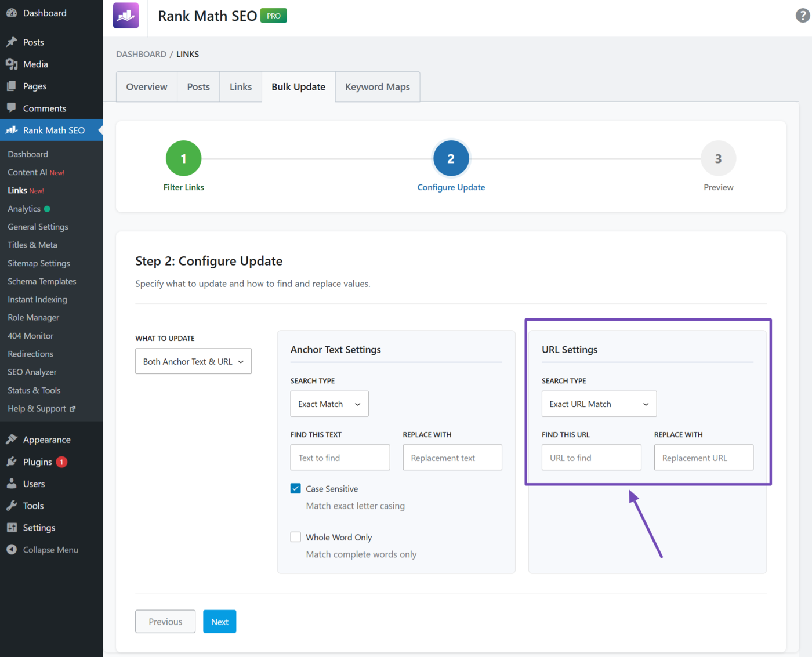The width and height of the screenshot is (812, 657).
Task: Switch to the Keyword Maps tab
Action: pyautogui.click(x=377, y=86)
